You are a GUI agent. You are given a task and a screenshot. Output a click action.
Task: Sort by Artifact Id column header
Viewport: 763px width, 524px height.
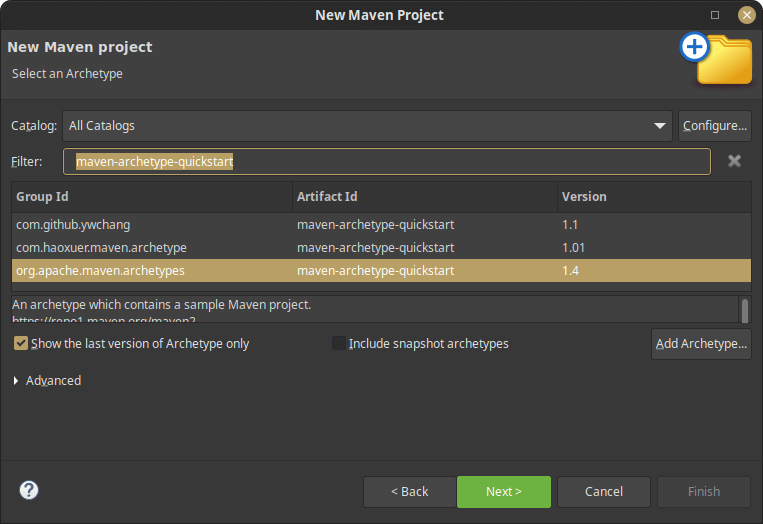tap(425, 197)
